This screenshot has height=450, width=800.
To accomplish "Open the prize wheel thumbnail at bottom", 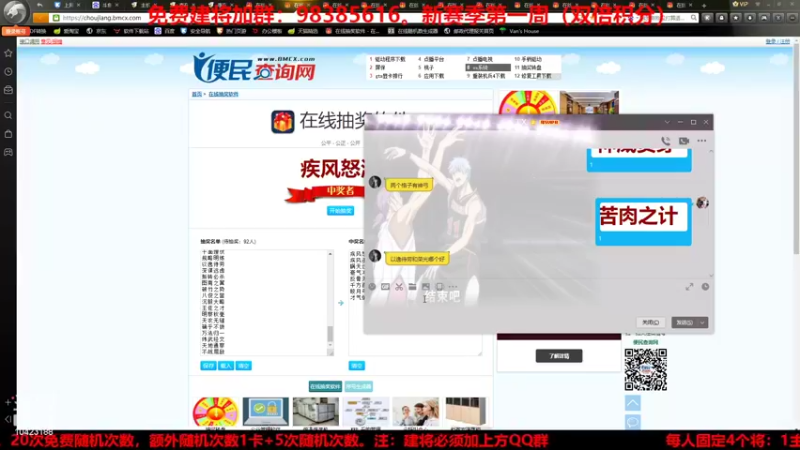I will click(x=215, y=411).
